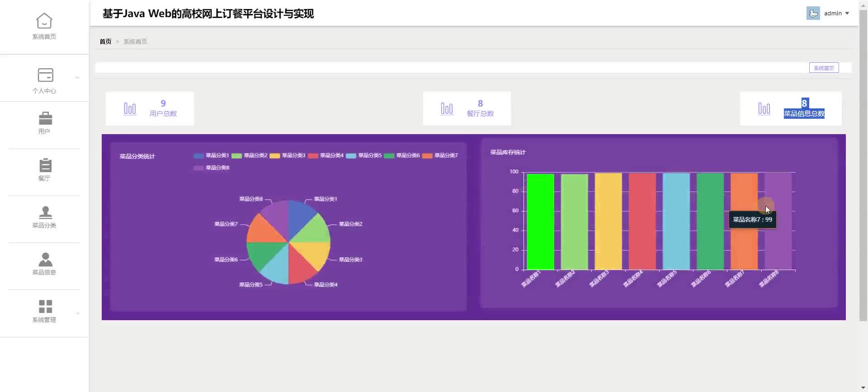Toggle 菜品分类8 legend color swatch
The image size is (868, 392).
198,168
